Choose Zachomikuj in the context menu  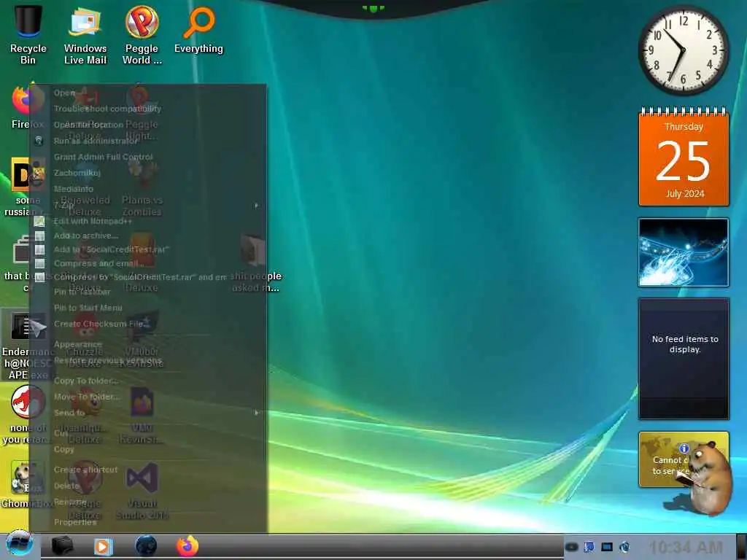[147, 173]
